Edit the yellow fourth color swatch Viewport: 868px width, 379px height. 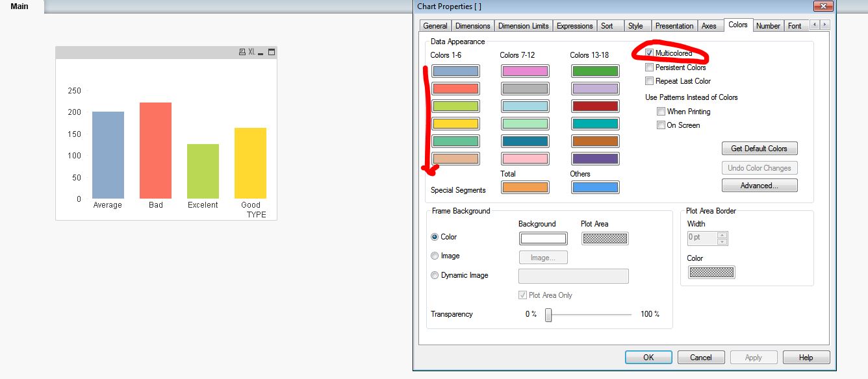(455, 124)
